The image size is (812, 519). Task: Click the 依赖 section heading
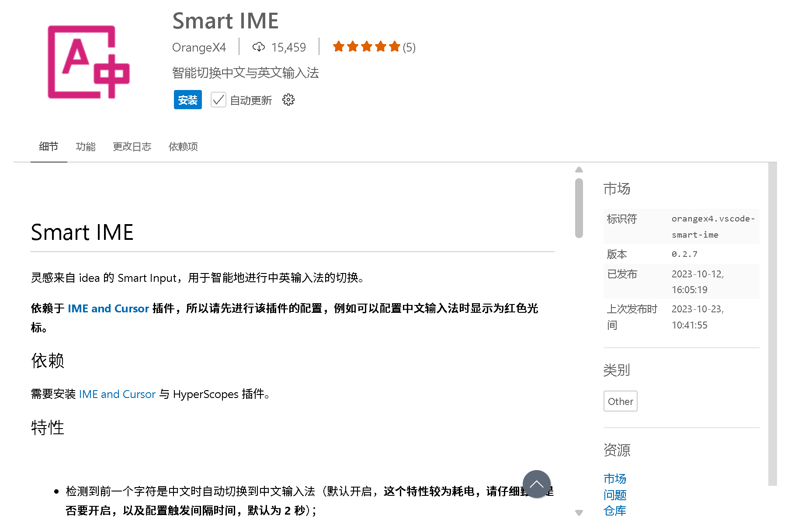tap(48, 361)
